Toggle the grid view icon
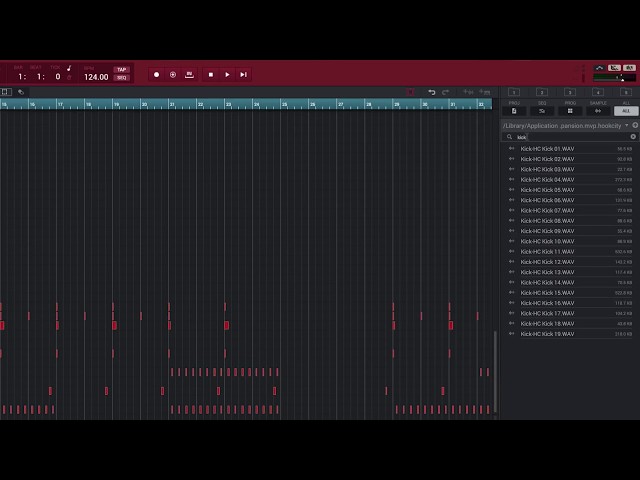 6,92
